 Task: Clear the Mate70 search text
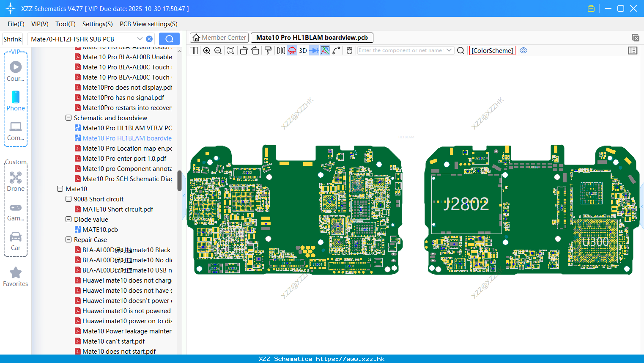tap(149, 39)
